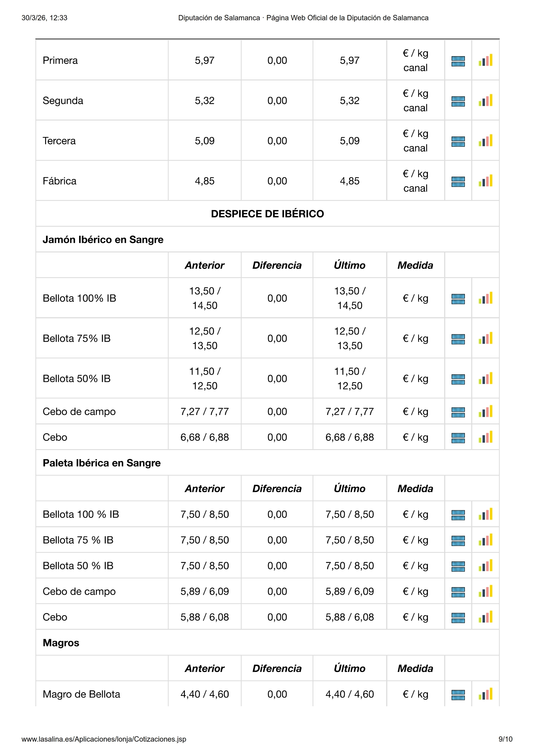534x756 pixels.
Task: Open the bar chart icon for Primera
Action: click(x=485, y=60)
